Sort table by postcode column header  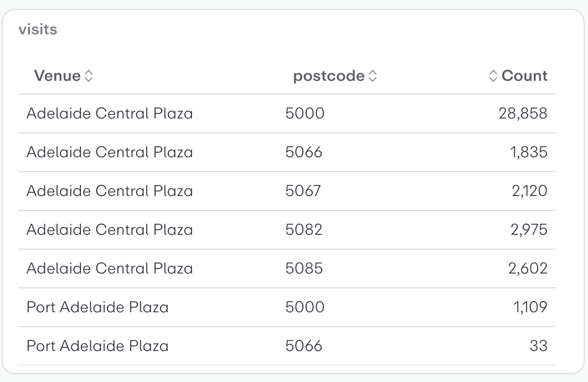pos(329,76)
